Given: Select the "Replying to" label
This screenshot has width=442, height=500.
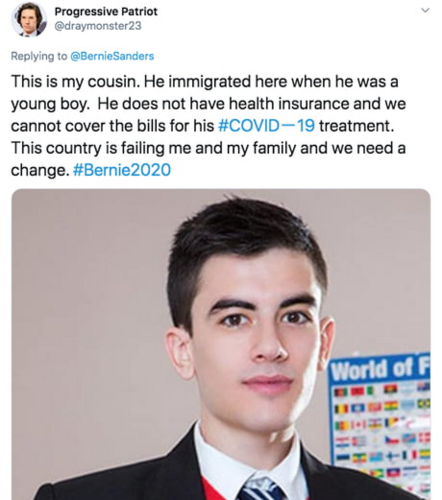Looking at the screenshot, I should pyautogui.click(x=39, y=56).
